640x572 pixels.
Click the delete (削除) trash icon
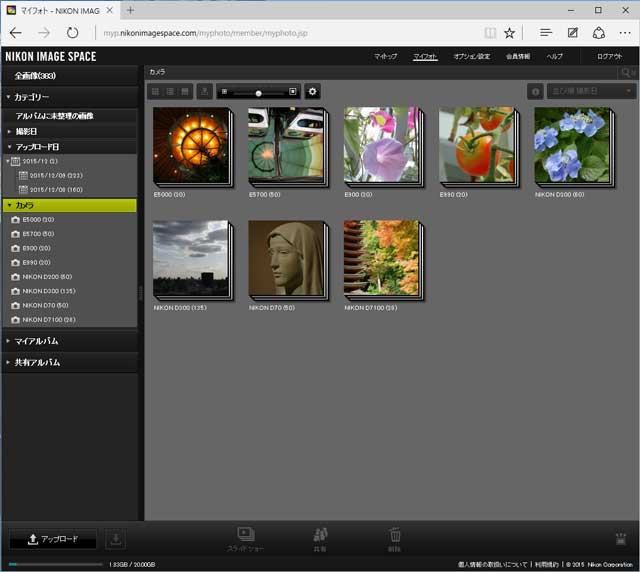tap(394, 535)
